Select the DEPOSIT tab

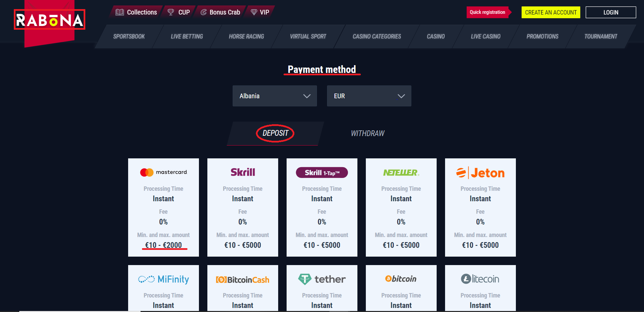click(x=275, y=133)
